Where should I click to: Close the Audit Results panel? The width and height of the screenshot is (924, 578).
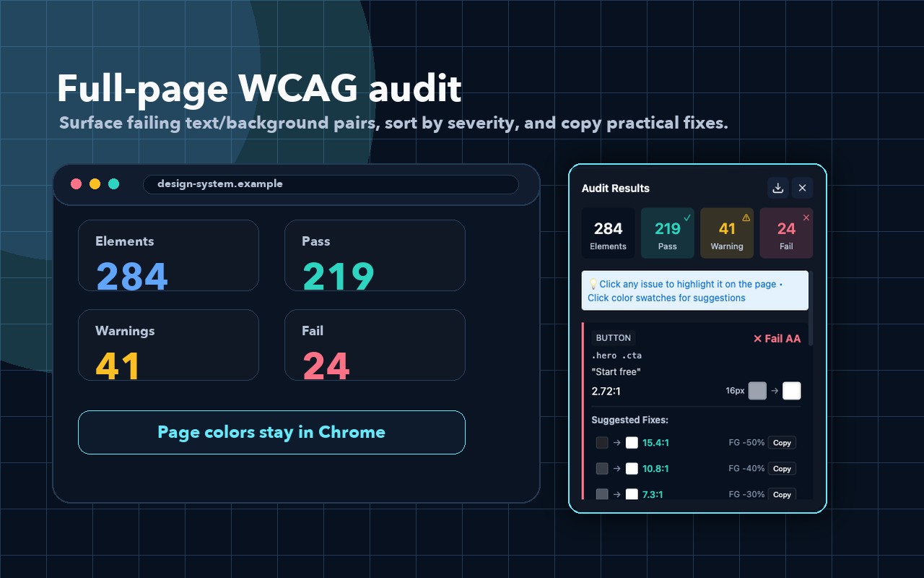(x=802, y=188)
